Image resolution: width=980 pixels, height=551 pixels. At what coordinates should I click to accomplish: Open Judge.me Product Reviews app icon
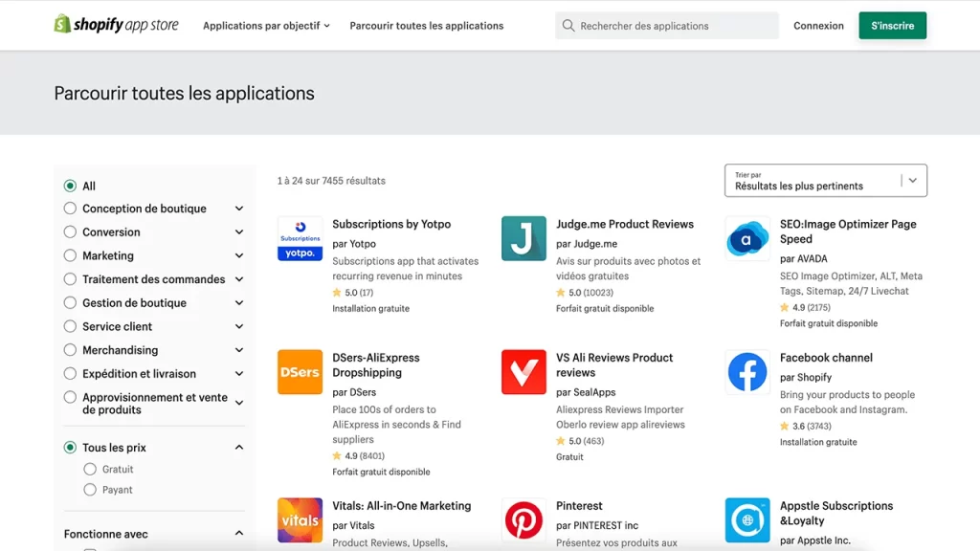pyautogui.click(x=523, y=238)
